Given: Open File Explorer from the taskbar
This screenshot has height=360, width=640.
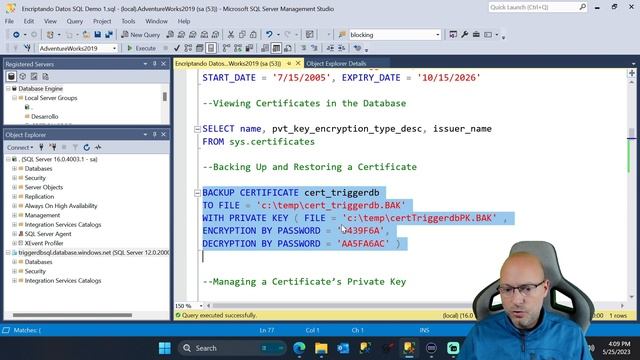Looking at the screenshot, I should (321, 348).
